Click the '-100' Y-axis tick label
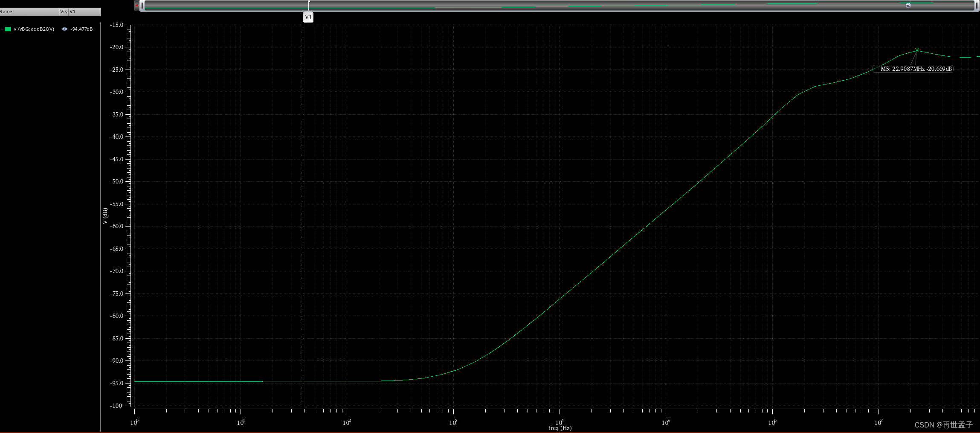The image size is (980, 433). click(116, 406)
